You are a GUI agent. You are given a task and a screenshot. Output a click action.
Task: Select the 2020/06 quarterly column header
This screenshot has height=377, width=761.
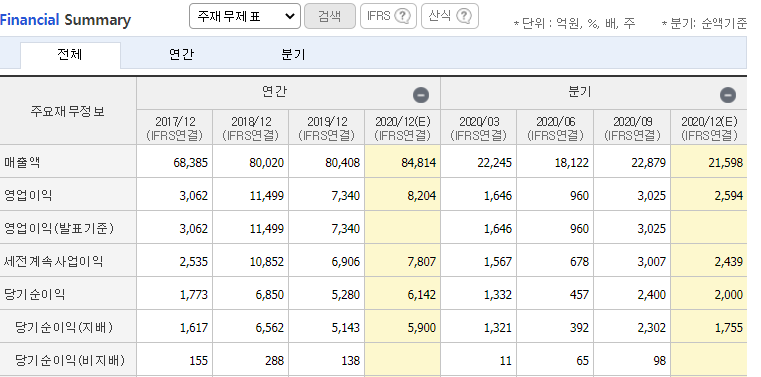555,127
